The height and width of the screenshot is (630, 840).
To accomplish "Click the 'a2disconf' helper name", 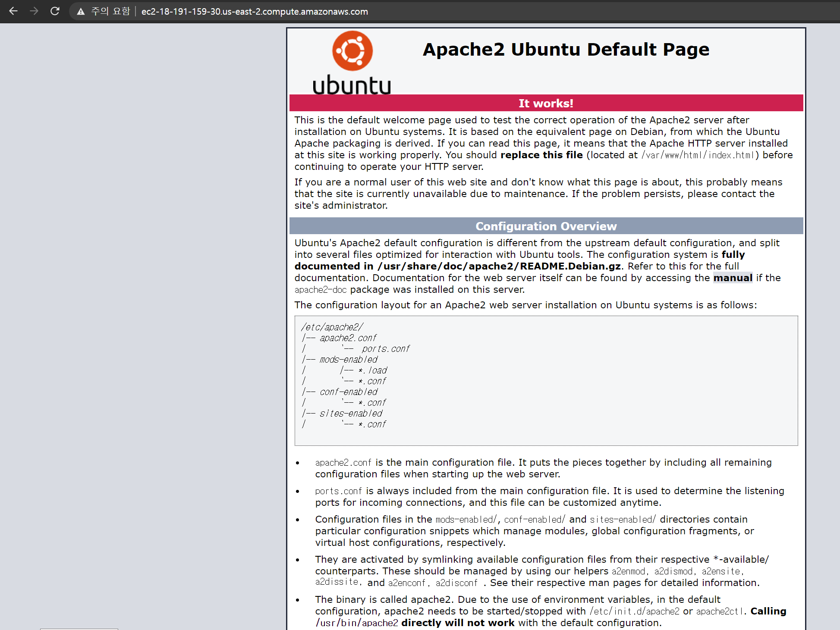I will [x=456, y=583].
